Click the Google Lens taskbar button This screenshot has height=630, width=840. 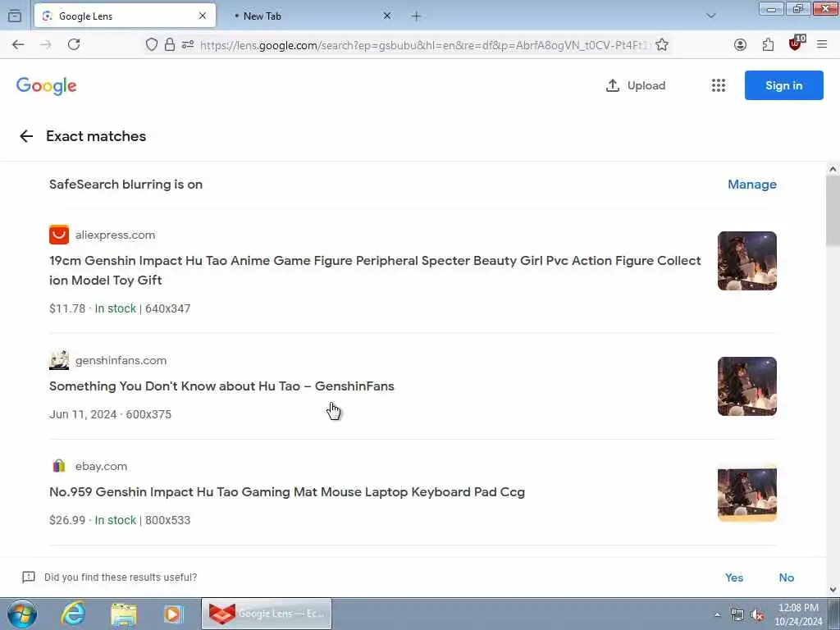tap(267, 614)
